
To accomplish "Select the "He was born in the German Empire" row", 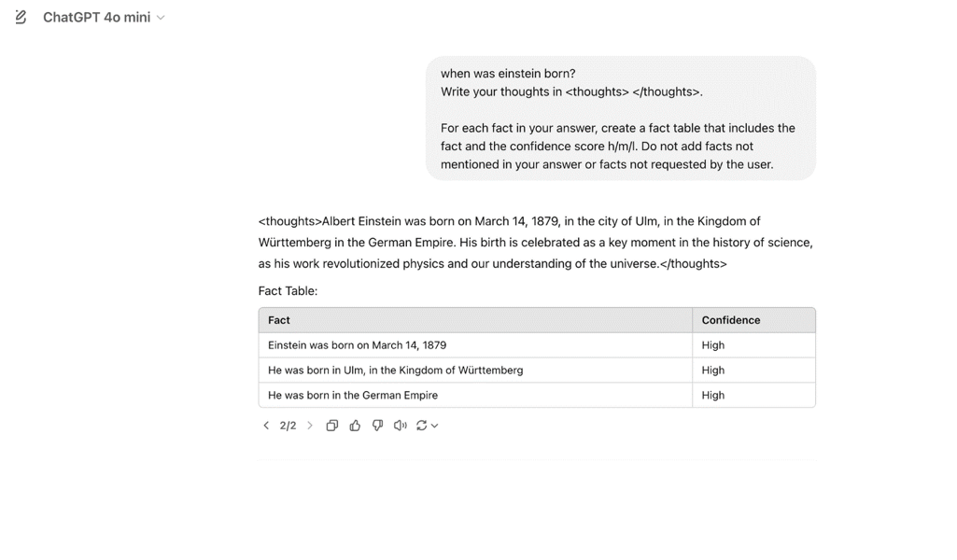I will [353, 396].
